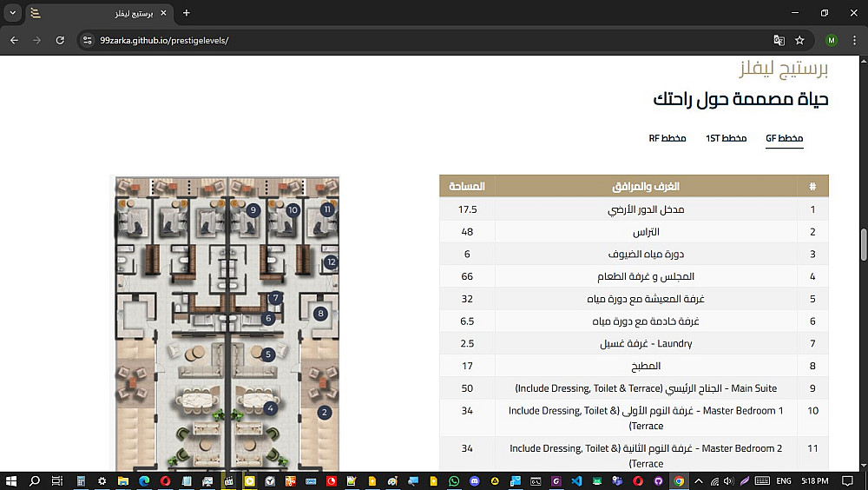Open Task View on the taskbar
This screenshot has width=868, height=490.
click(57, 480)
